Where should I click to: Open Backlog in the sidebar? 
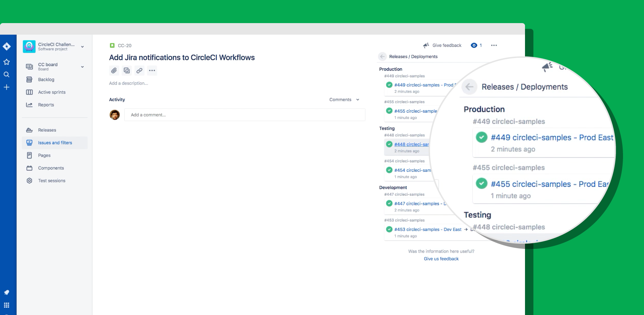(55, 80)
